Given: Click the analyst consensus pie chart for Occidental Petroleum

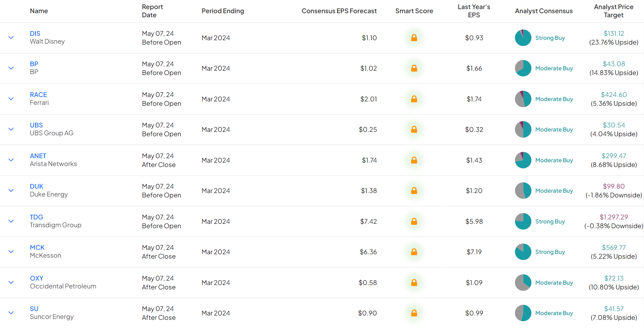Looking at the screenshot, I should pyautogui.click(x=523, y=282).
